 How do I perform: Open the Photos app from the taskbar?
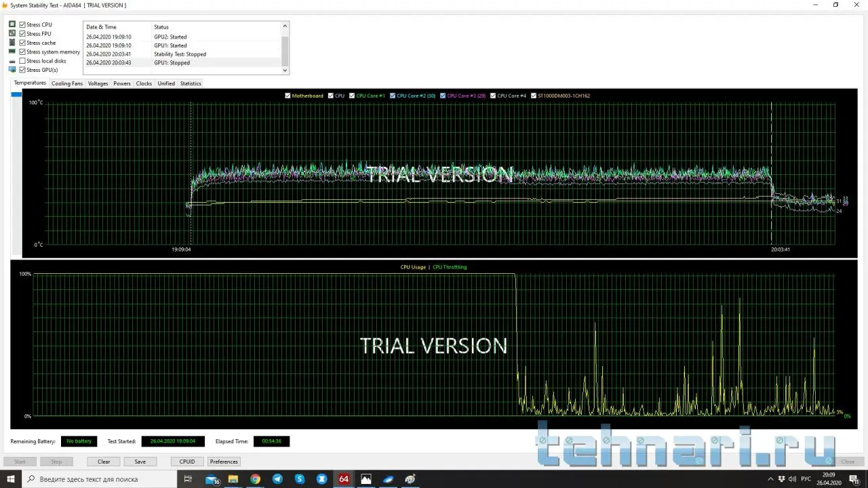click(x=366, y=479)
